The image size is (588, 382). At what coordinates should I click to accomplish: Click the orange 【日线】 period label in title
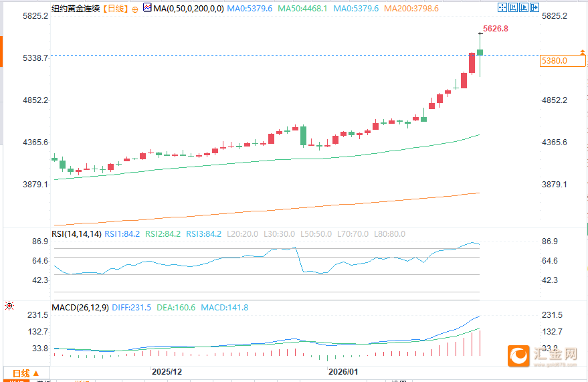tap(116, 9)
